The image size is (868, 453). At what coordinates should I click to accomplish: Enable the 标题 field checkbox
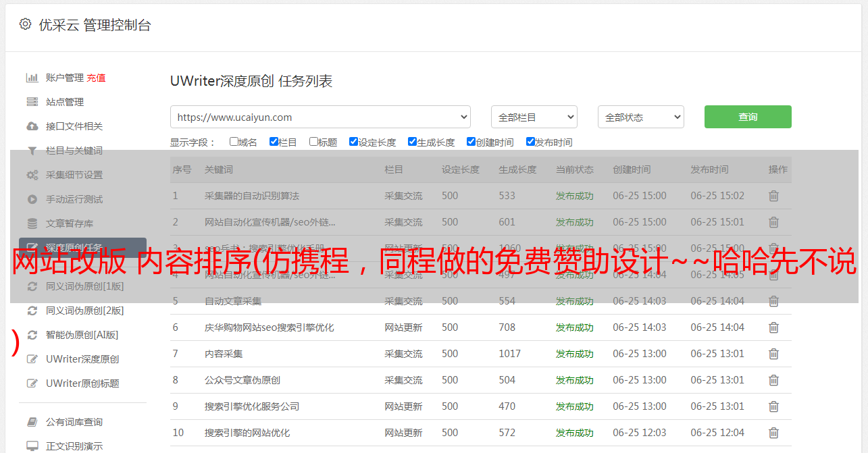(313, 142)
